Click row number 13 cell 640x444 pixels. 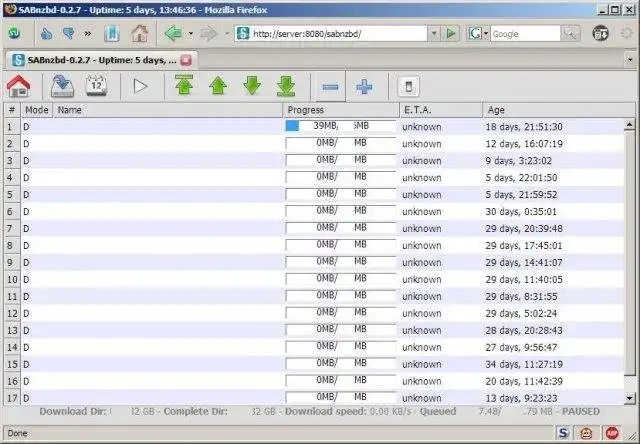click(12, 330)
